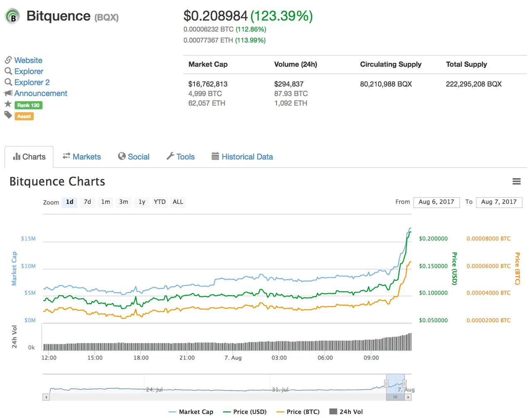Click the 222,295,208 BQX total supply
Image resolution: width=532 pixels, height=418 pixels.
tap(474, 84)
